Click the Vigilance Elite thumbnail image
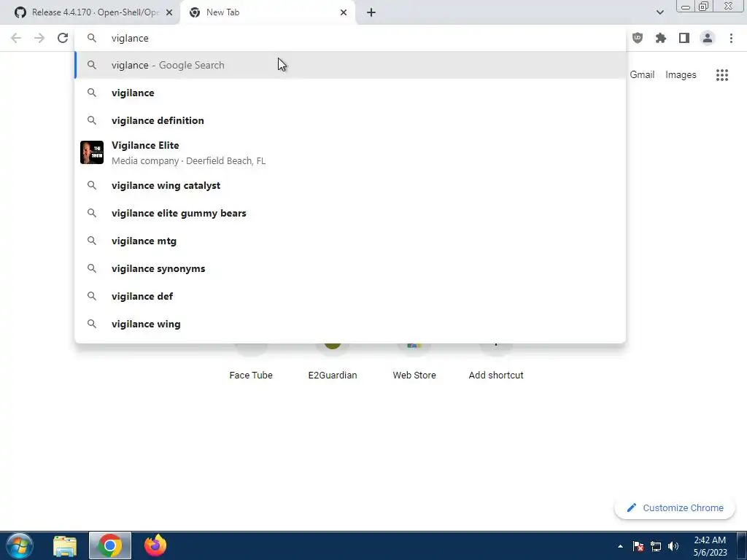The width and height of the screenshot is (747, 560). pyautogui.click(x=92, y=152)
